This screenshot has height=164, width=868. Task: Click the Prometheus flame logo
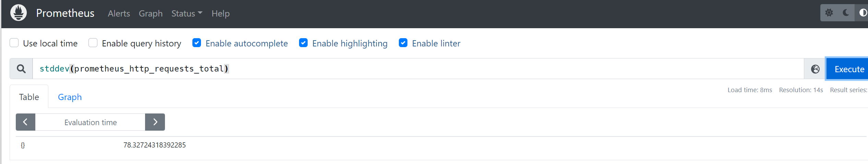click(19, 13)
